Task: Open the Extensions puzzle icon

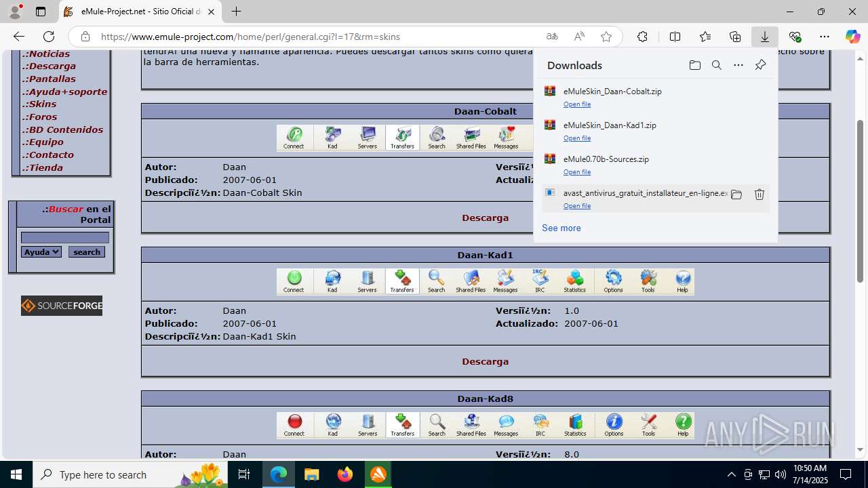Action: point(642,37)
